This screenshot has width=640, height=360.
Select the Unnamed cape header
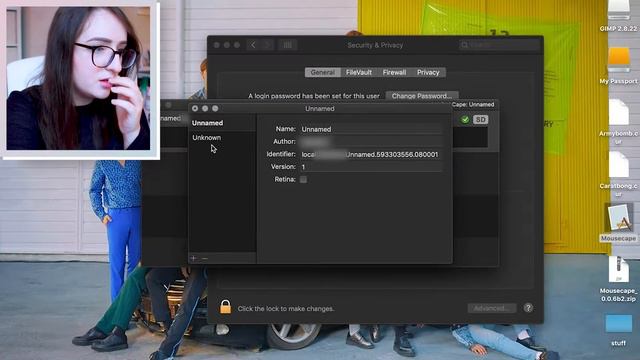tap(222, 123)
